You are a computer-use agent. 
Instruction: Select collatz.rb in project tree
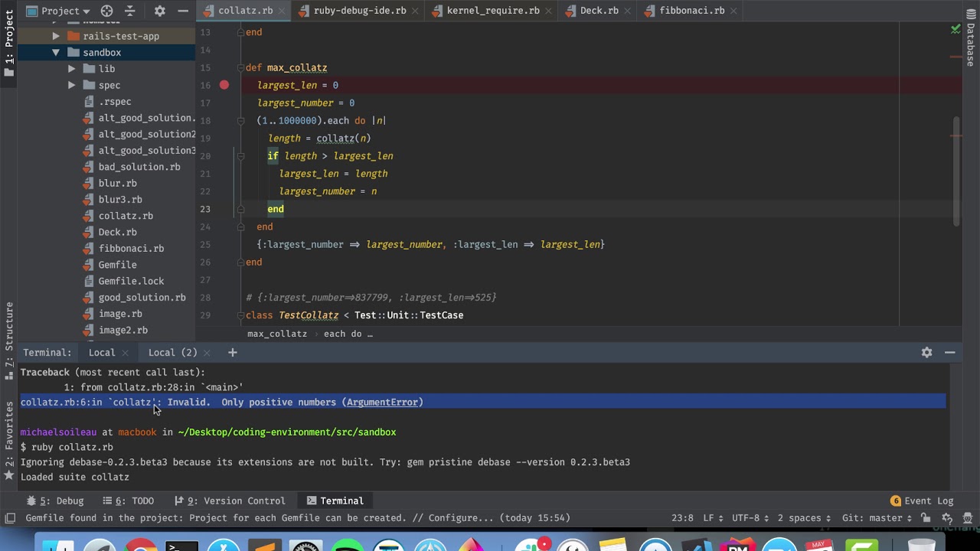[126, 216]
